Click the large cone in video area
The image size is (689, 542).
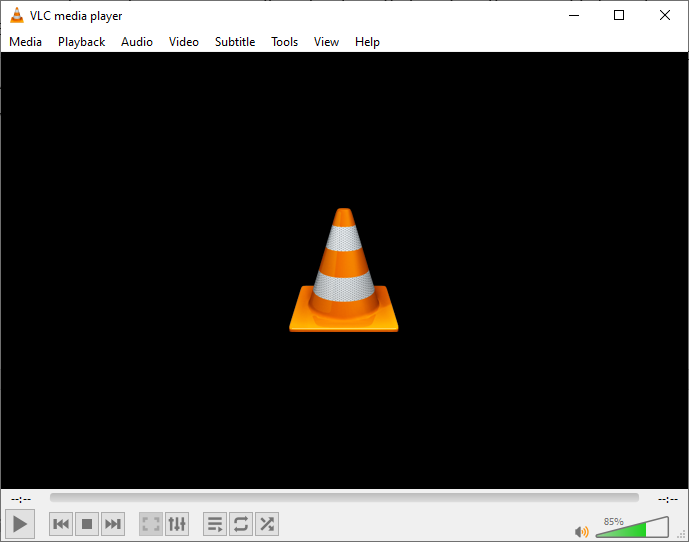point(344,270)
